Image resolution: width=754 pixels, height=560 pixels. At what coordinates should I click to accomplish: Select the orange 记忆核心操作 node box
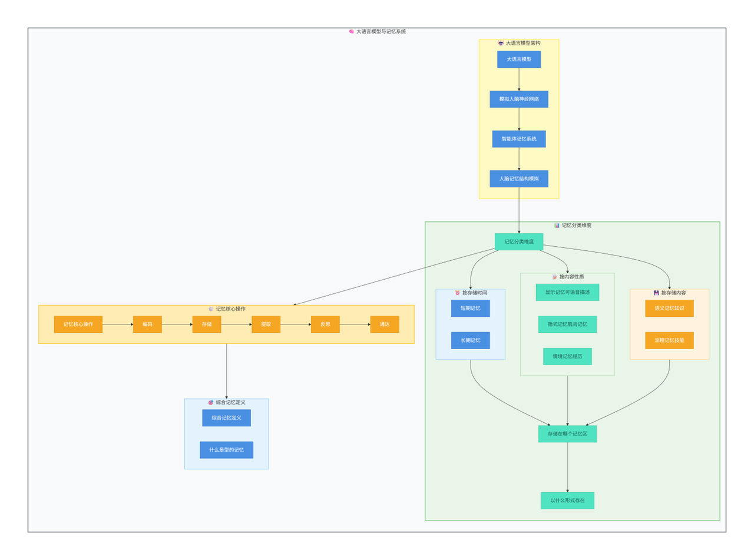click(78, 324)
